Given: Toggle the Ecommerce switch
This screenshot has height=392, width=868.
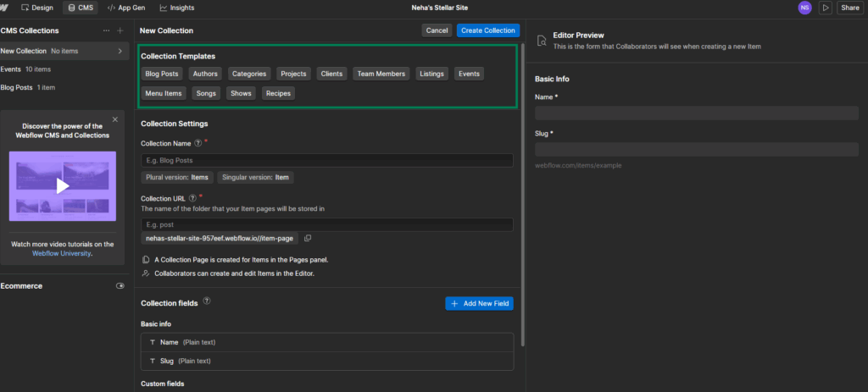Looking at the screenshot, I should [x=120, y=286].
